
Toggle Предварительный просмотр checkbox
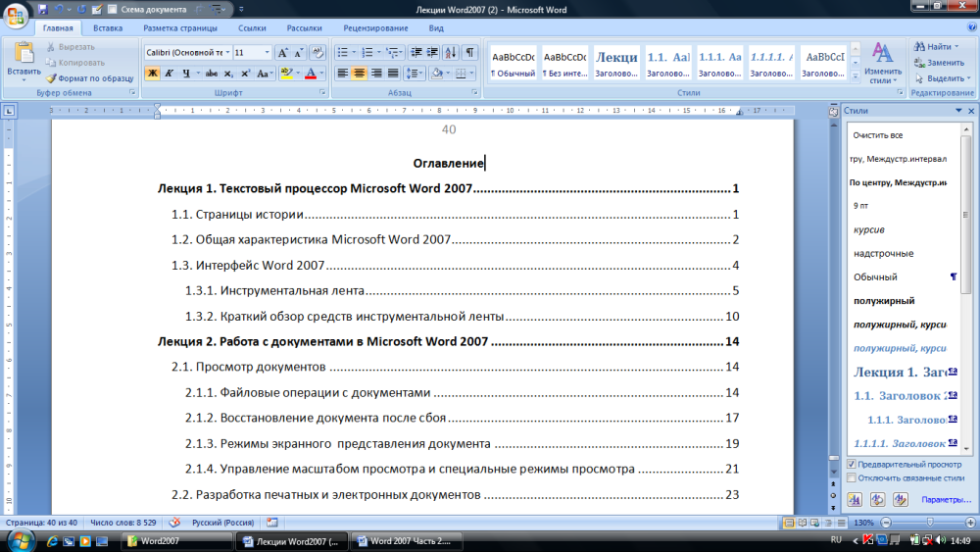[x=852, y=465]
